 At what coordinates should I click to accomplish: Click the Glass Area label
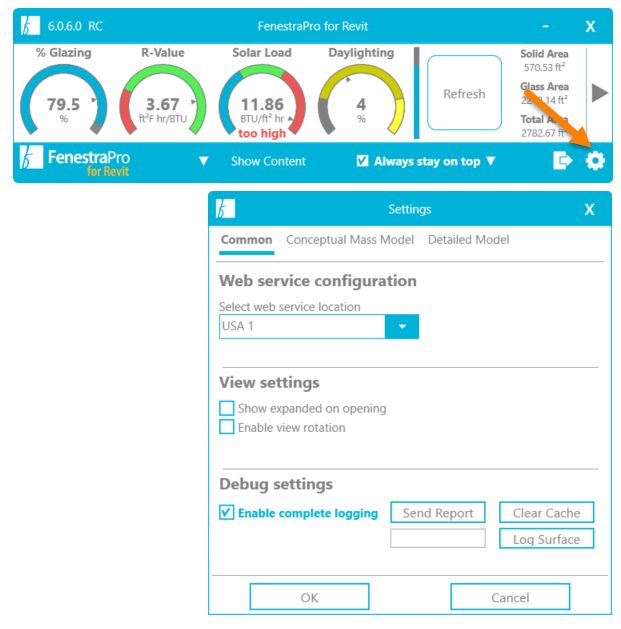[544, 86]
